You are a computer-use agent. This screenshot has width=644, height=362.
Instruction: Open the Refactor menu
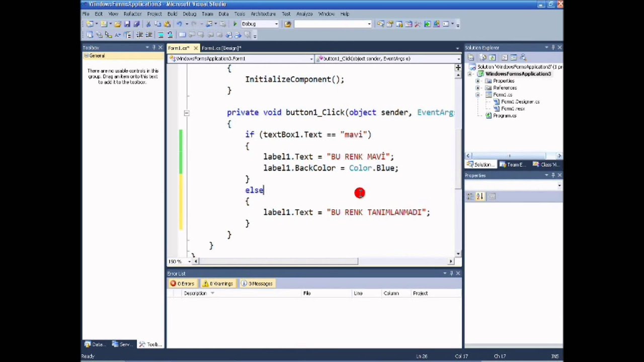[132, 14]
